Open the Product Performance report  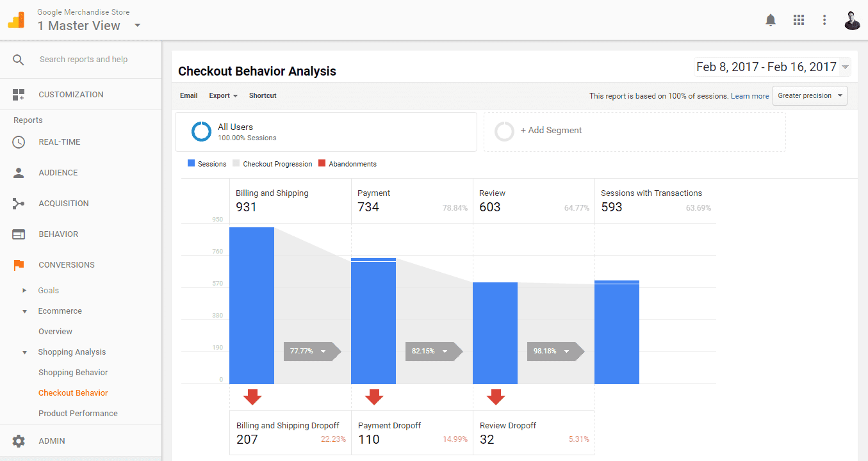[78, 413]
